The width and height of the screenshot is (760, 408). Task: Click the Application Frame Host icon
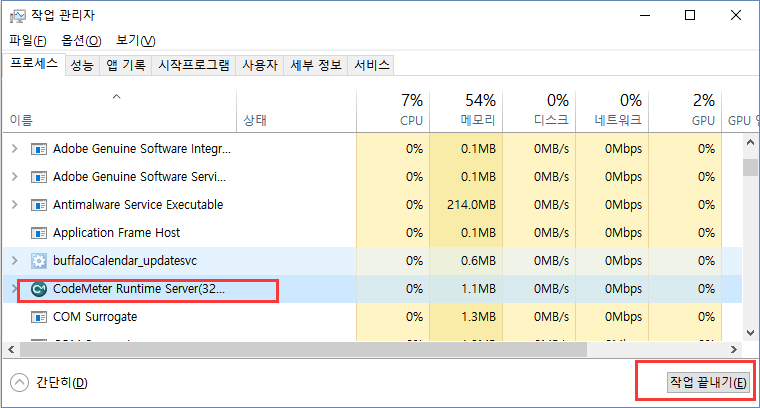[39, 233]
